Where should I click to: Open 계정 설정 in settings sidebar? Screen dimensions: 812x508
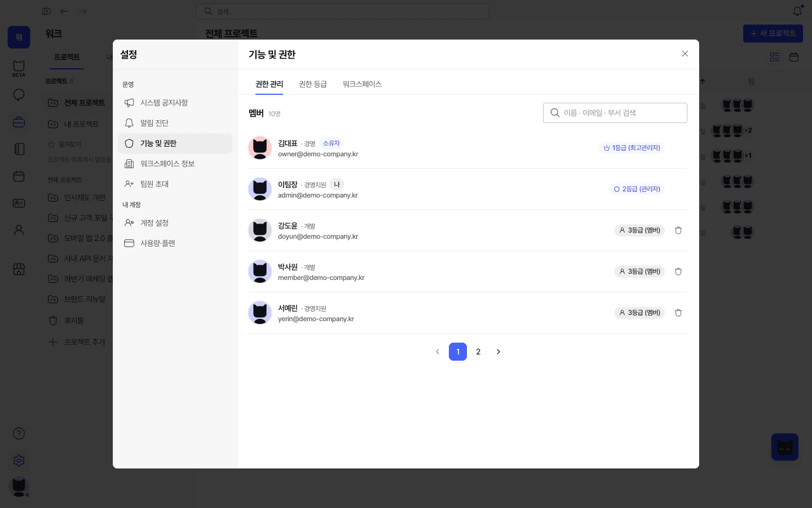pos(175,223)
